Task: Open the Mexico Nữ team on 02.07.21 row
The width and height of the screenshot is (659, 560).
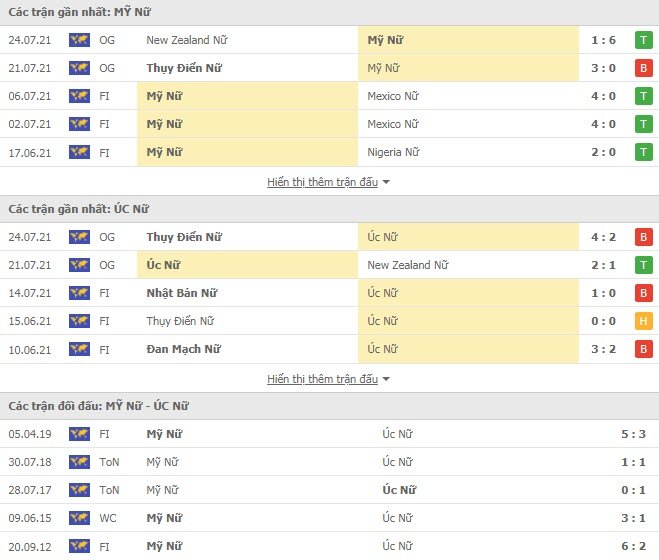Action: click(x=393, y=124)
